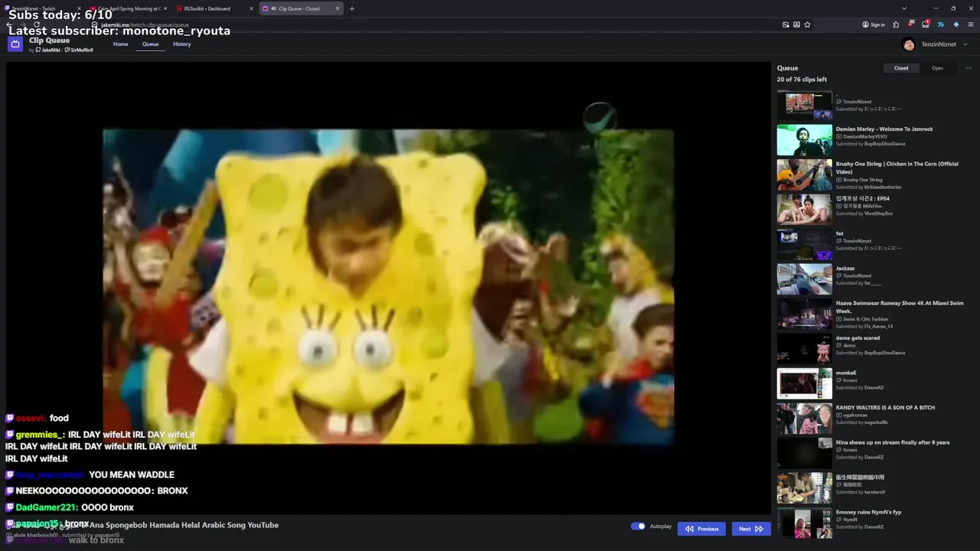Switch to the Calm April Spring Morning tab

tap(128, 8)
